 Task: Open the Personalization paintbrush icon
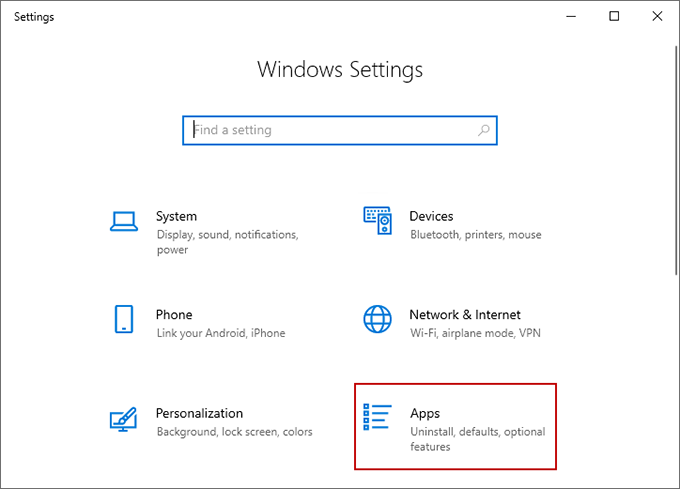pyautogui.click(x=124, y=419)
